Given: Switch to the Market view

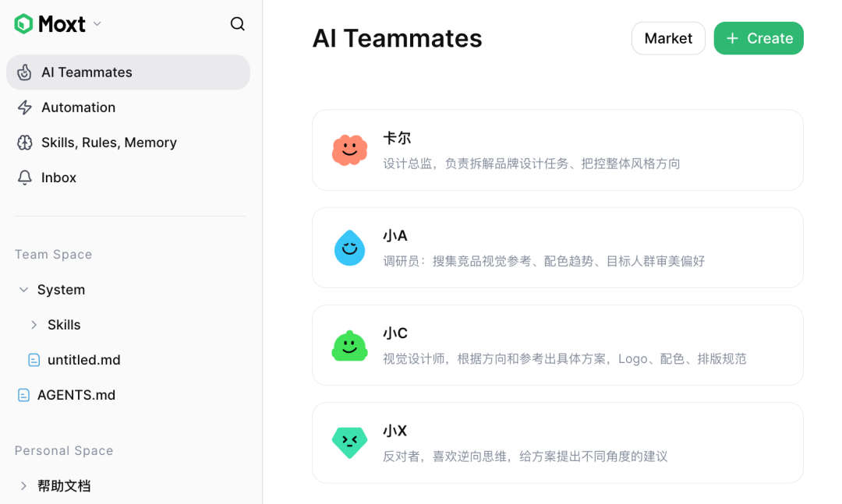Looking at the screenshot, I should tap(668, 37).
